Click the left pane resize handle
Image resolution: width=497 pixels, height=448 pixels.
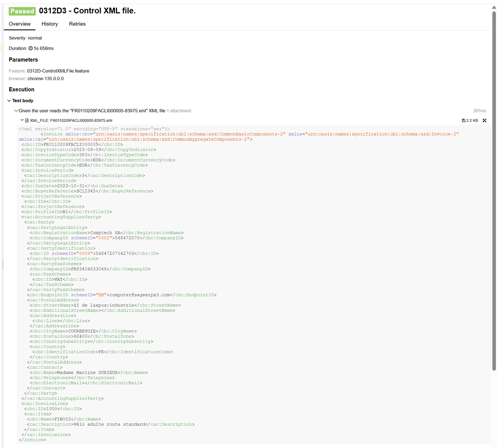(2, 264)
